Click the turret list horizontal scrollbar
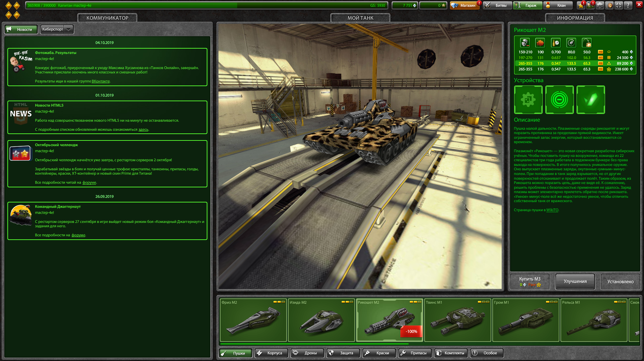 tap(314, 344)
